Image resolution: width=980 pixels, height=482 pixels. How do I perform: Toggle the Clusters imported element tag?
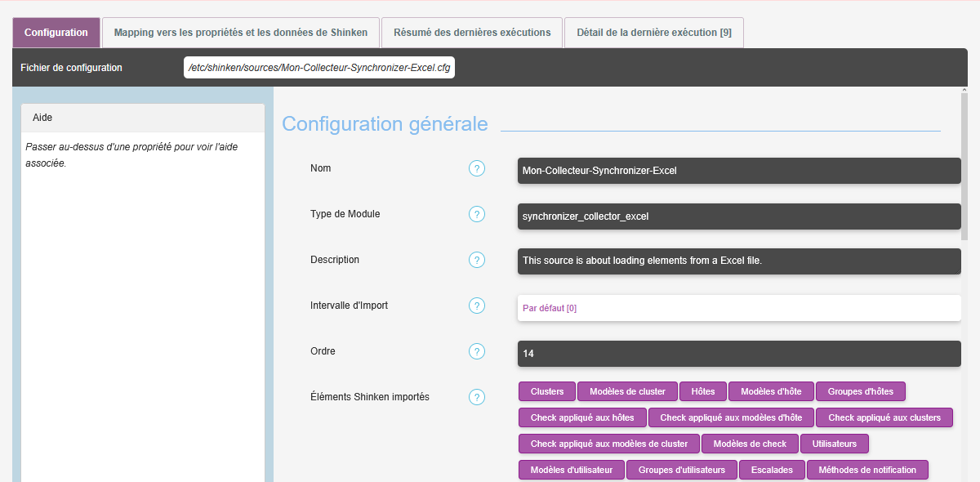click(547, 391)
